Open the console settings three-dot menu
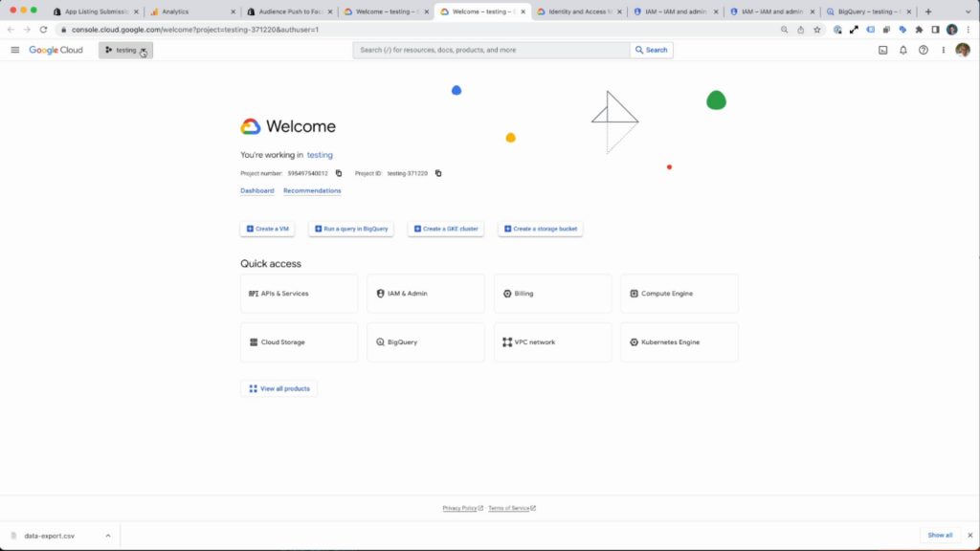Viewport: 980px width, 551px height. coord(943,50)
